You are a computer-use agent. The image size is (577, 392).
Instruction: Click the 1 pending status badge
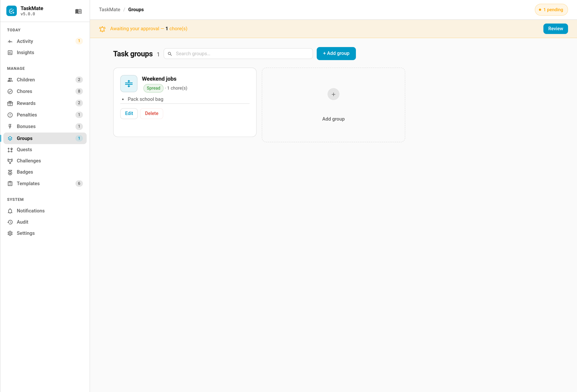tap(551, 10)
